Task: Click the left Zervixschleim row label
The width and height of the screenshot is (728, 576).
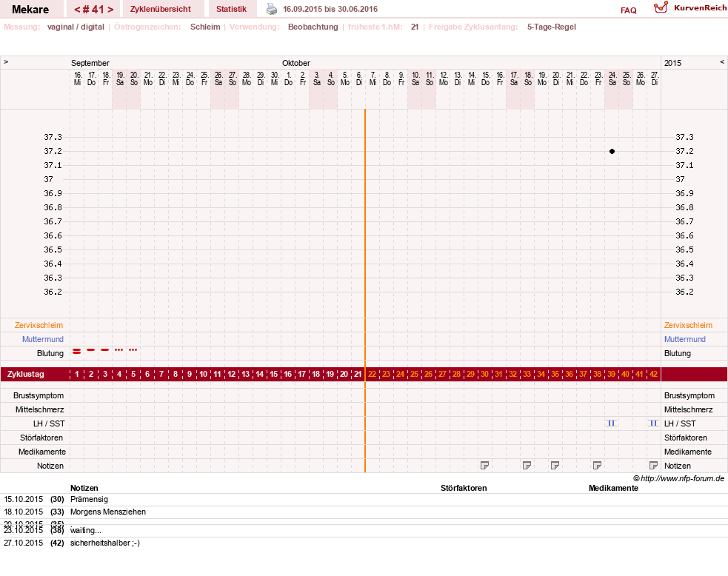Action: click(x=39, y=325)
